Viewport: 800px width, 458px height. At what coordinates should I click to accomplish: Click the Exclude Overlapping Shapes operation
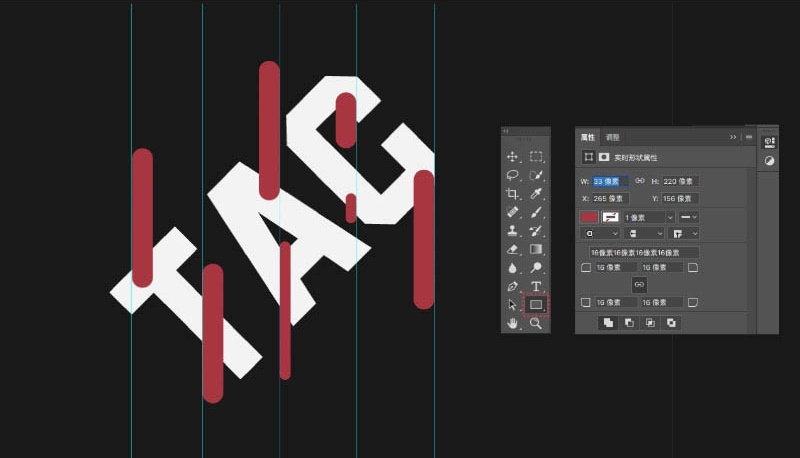pyautogui.click(x=671, y=323)
